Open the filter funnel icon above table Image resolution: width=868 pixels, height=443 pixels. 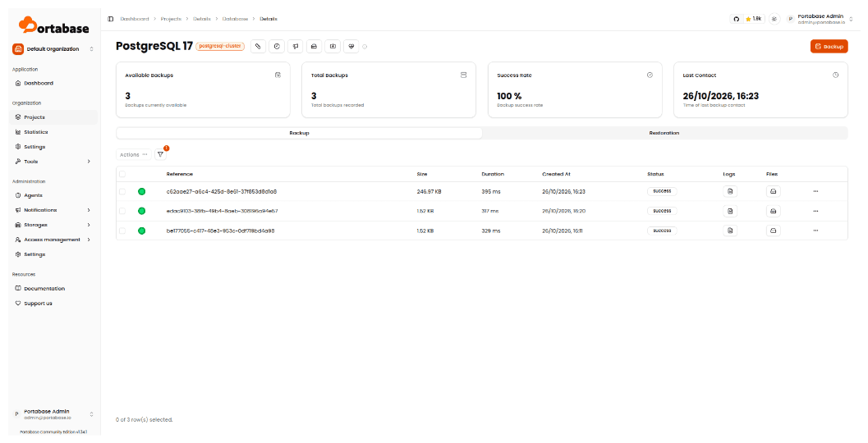click(160, 155)
